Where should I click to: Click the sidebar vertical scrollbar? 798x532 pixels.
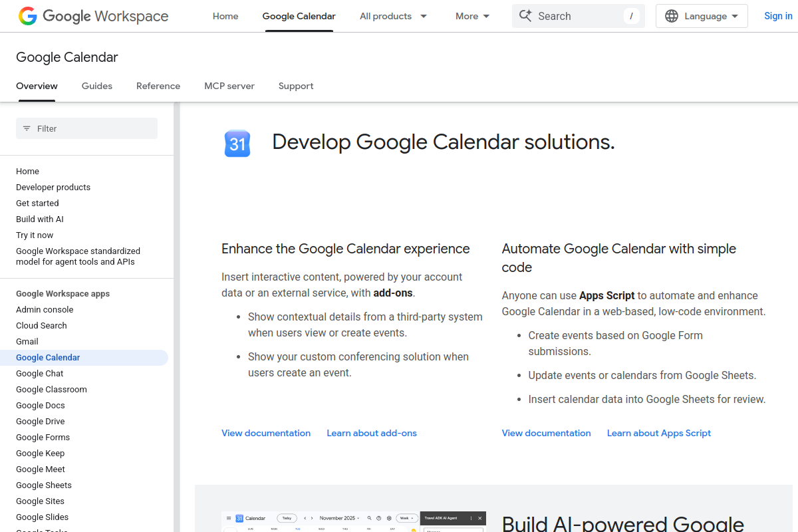(x=177, y=317)
